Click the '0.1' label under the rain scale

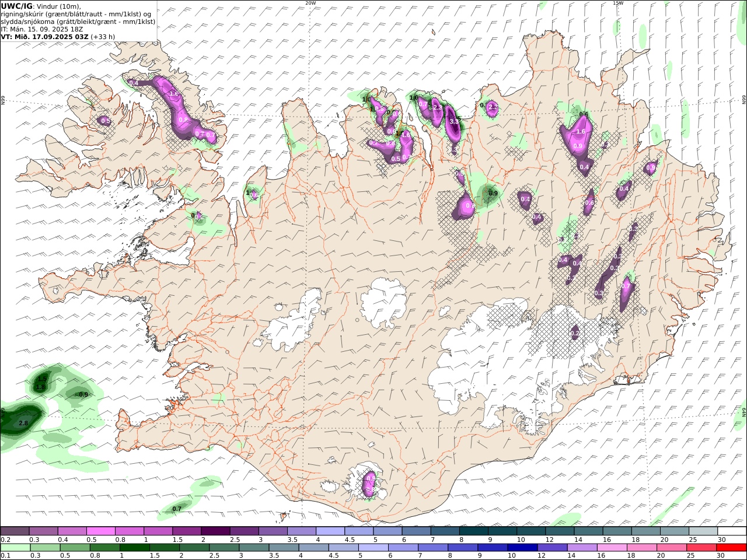[6, 556]
